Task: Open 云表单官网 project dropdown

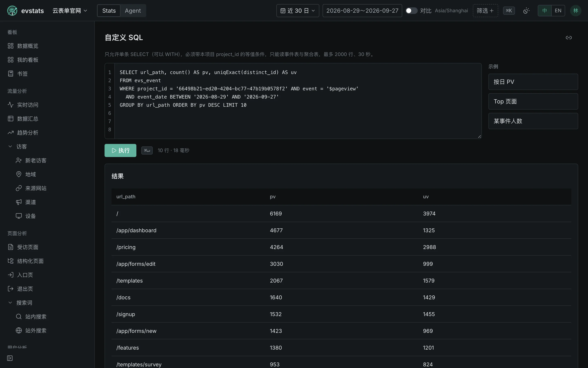Action: click(70, 11)
